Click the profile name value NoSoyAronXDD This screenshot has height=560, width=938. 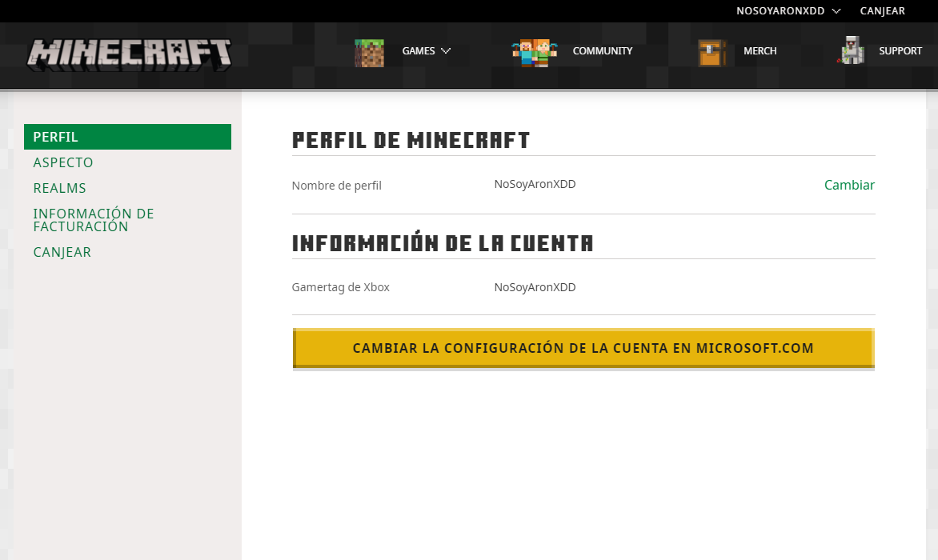(535, 184)
